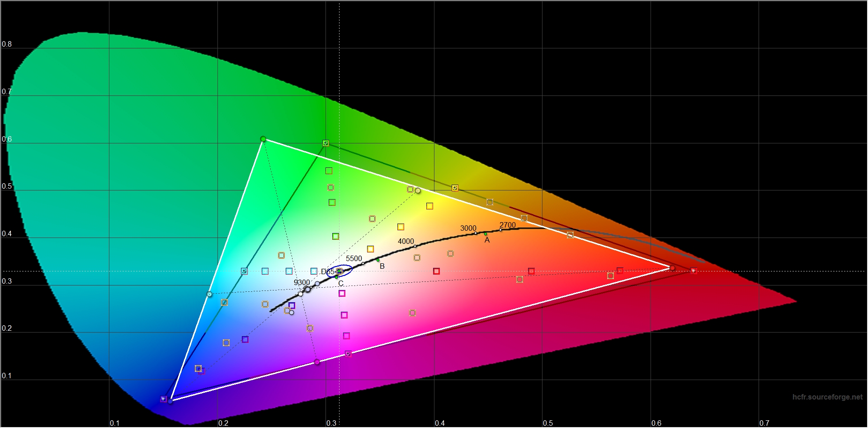Image resolution: width=868 pixels, height=428 pixels.
Task: Click the 4000 color temperature label
Action: [x=406, y=242]
